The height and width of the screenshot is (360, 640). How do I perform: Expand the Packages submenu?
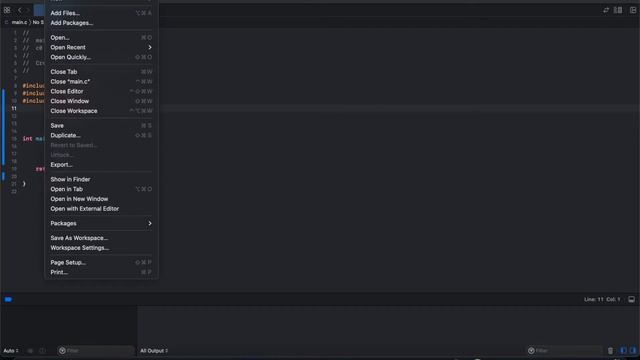(x=101, y=224)
